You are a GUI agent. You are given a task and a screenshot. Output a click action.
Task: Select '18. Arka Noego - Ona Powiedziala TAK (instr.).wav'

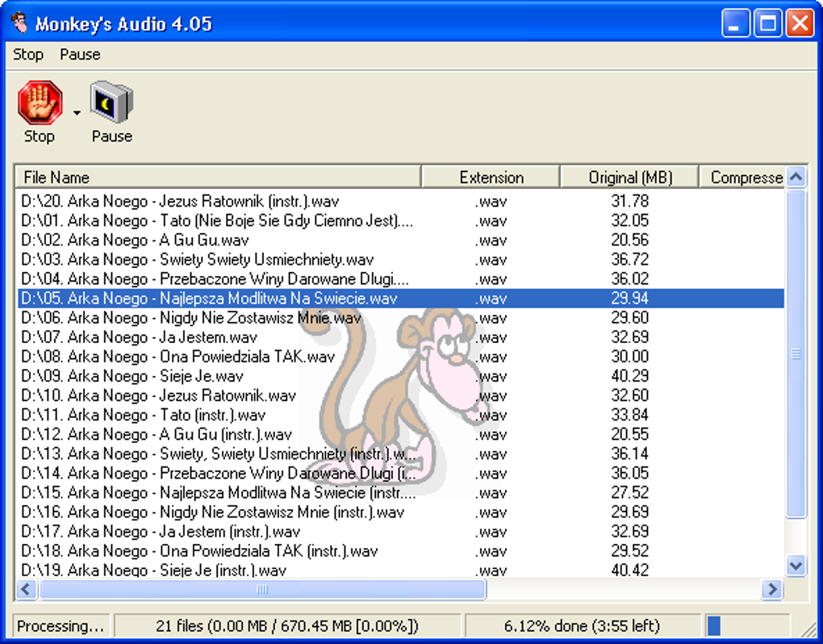(401, 550)
